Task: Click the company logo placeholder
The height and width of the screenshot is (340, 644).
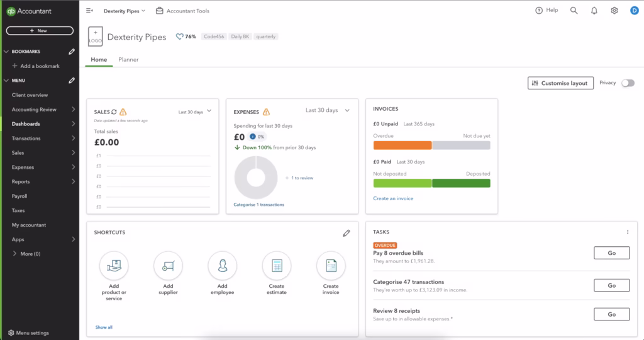Action: pyautogui.click(x=96, y=37)
